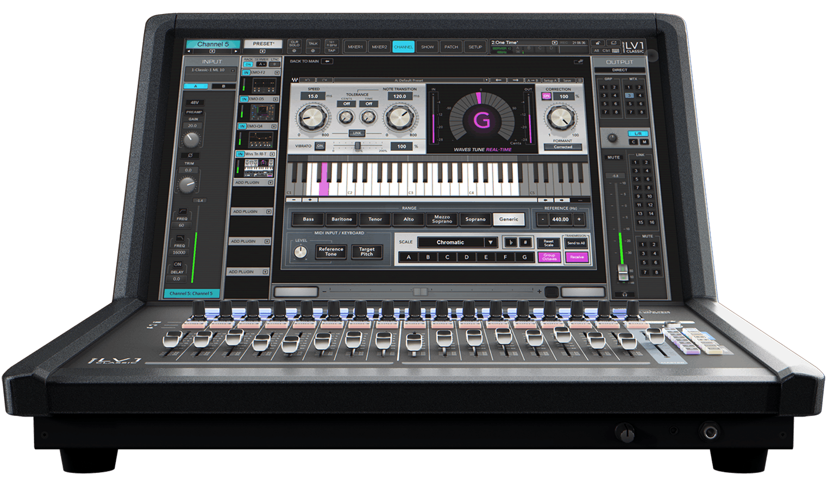This screenshot has height=504, width=827.
Task: Click the Vibrato amount slider handle
Action: pos(358,146)
